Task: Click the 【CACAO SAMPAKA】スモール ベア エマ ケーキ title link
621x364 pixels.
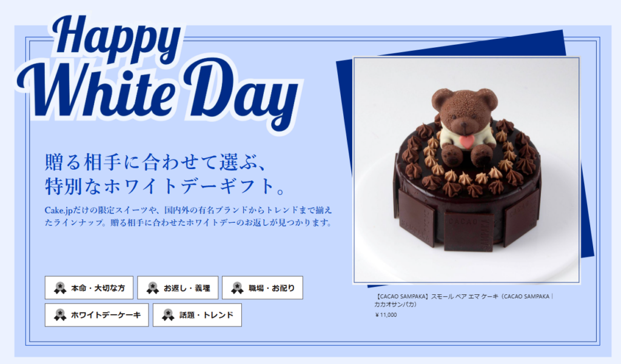Action: tap(463, 300)
